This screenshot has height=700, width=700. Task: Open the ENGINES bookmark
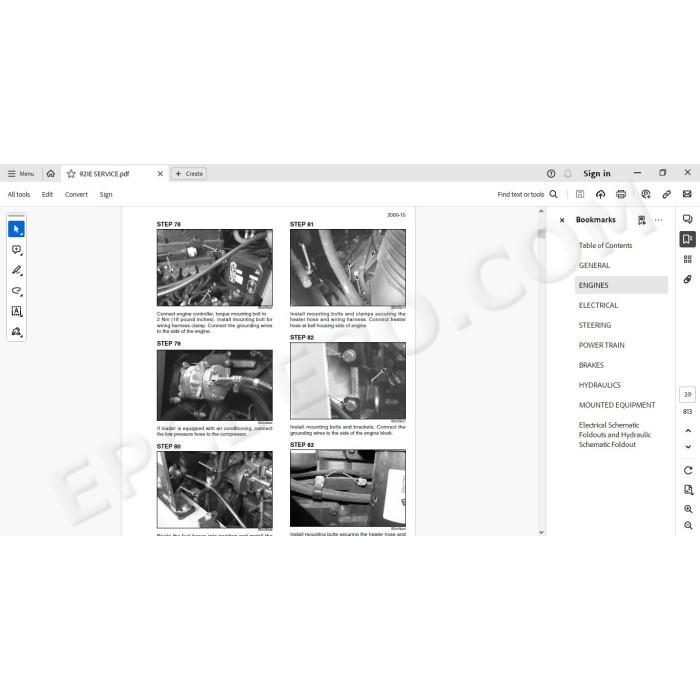[621, 285]
